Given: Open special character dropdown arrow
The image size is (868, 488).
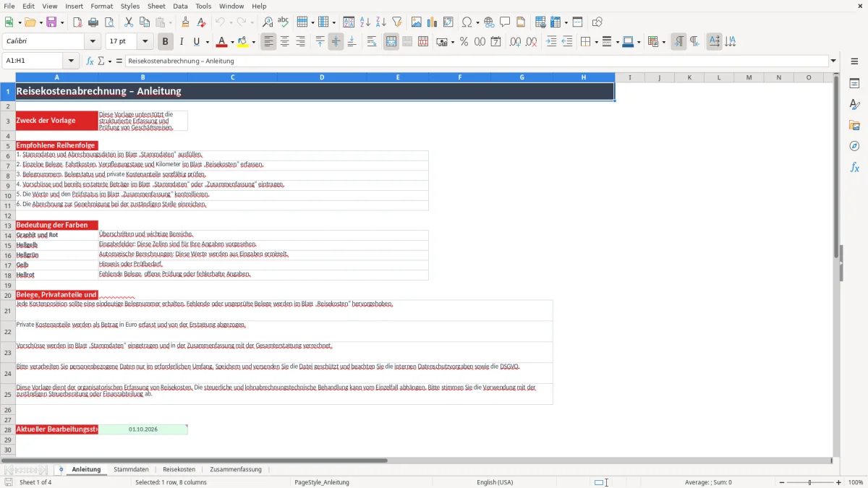Looking at the screenshot, I should coord(477,22).
